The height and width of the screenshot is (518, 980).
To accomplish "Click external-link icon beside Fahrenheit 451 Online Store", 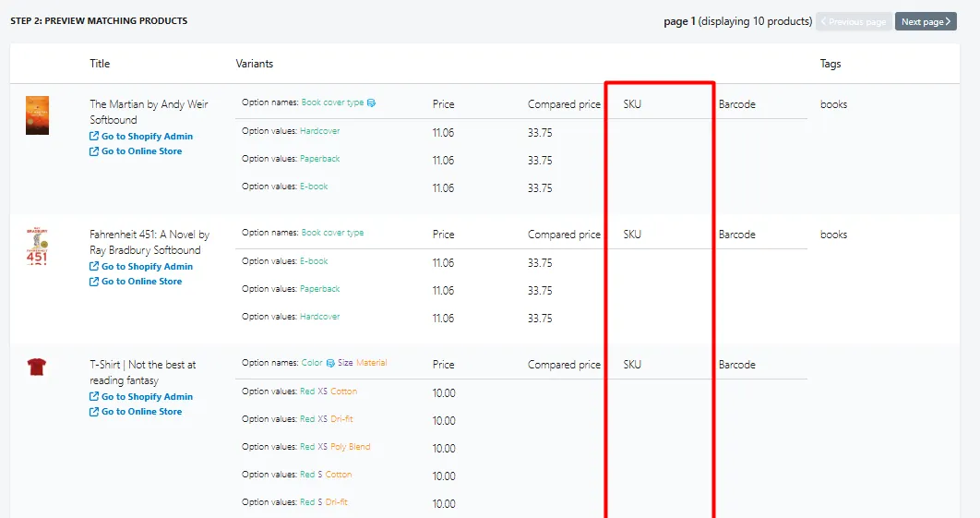I will 94,281.
